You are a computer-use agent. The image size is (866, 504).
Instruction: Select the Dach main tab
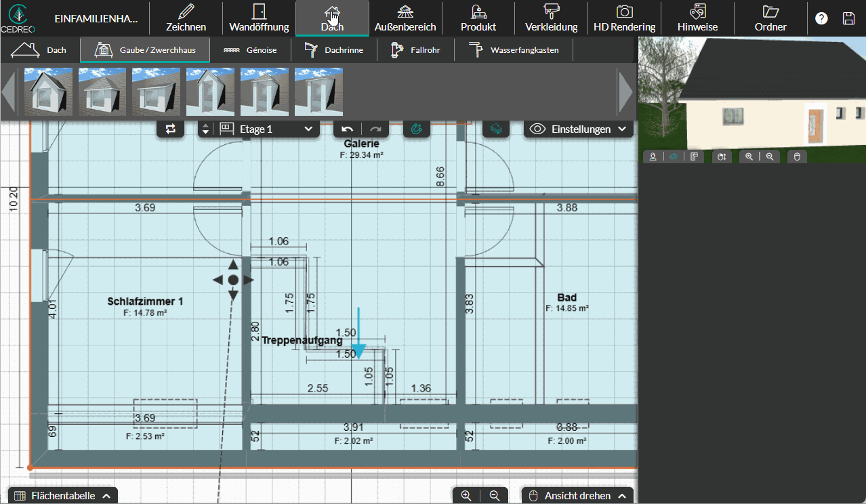pyautogui.click(x=332, y=18)
